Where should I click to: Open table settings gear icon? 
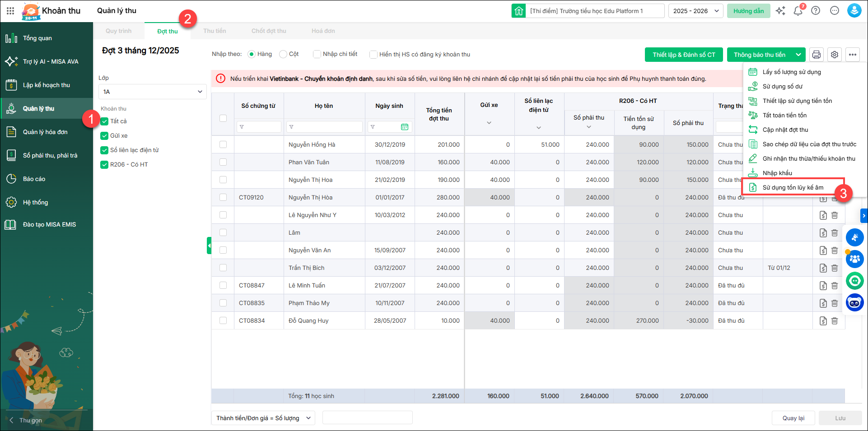pos(835,55)
